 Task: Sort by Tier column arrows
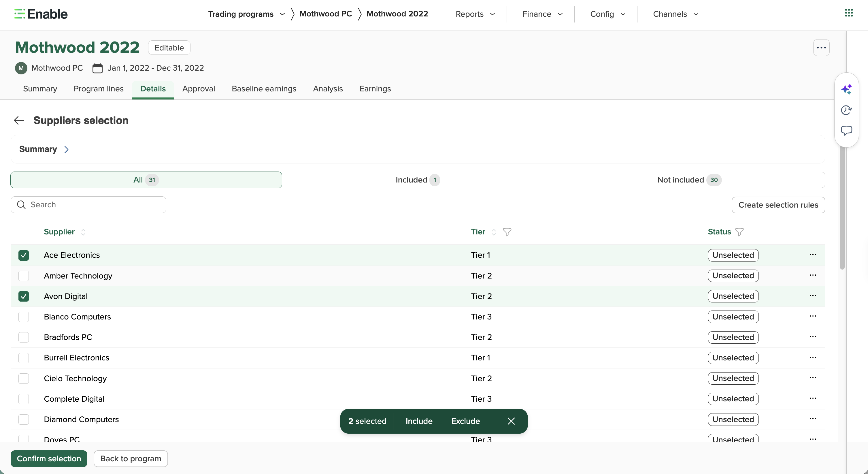tap(494, 232)
